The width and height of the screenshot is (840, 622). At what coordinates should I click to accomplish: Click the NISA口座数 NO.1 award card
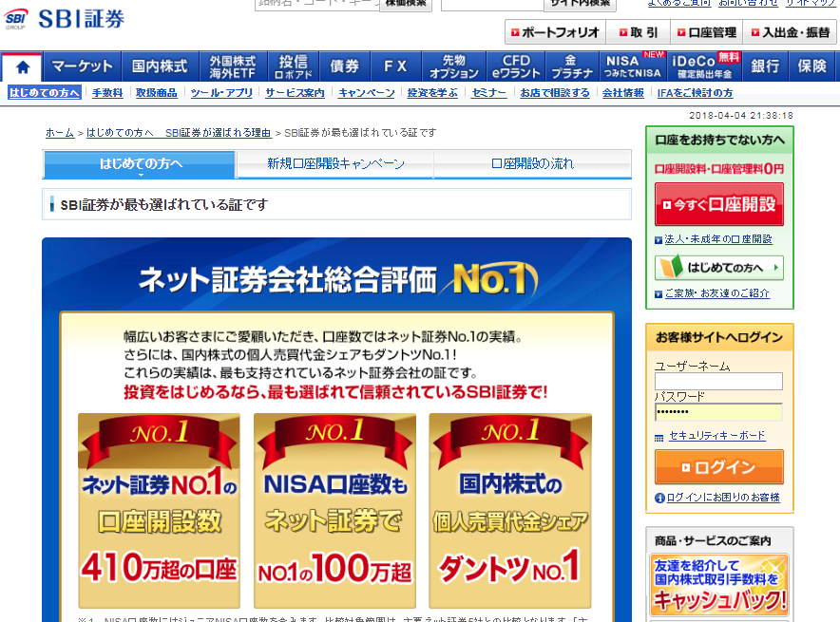tap(334, 511)
